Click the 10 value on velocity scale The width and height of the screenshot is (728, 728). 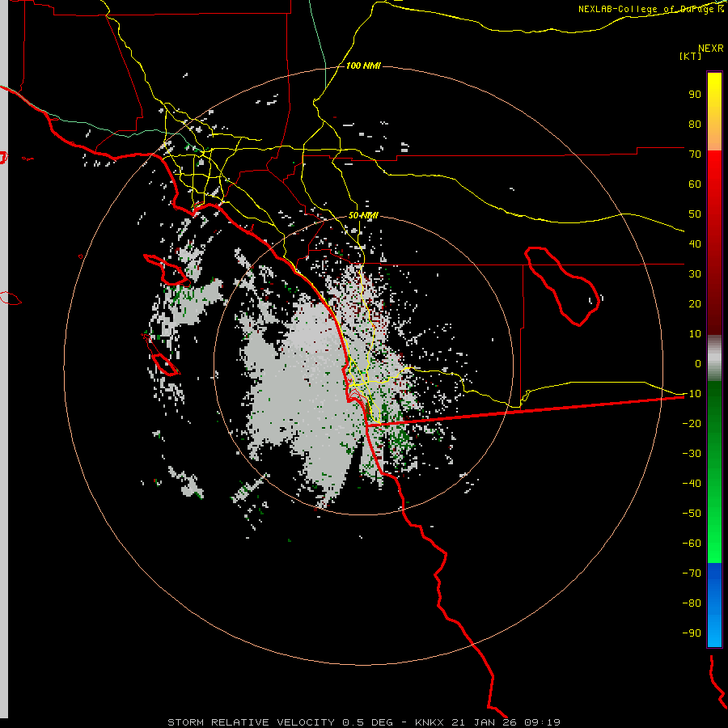pos(695,334)
